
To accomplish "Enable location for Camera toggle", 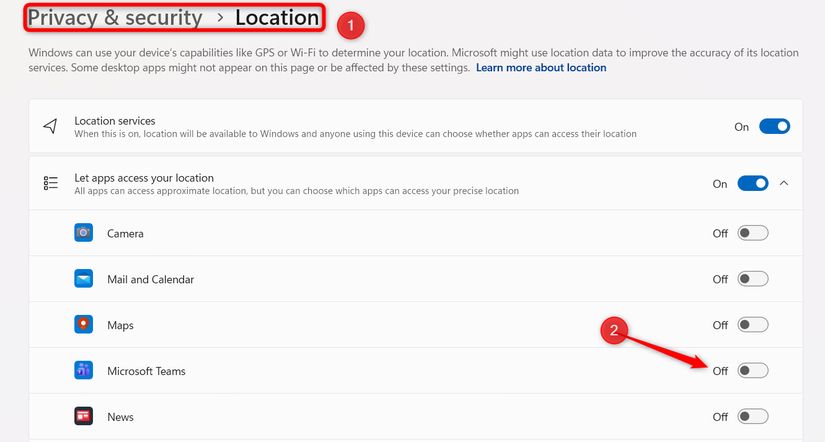I will (752, 233).
